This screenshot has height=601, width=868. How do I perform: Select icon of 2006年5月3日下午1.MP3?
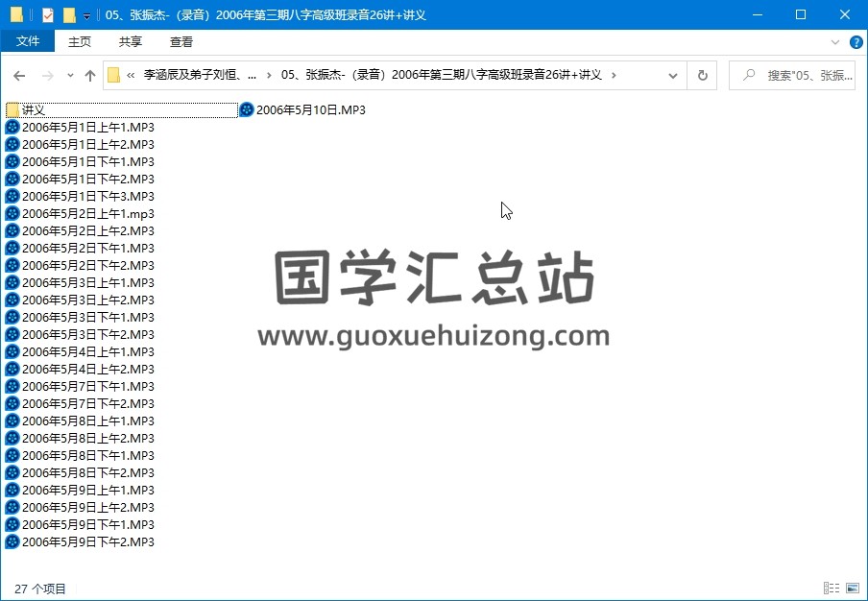tap(12, 317)
